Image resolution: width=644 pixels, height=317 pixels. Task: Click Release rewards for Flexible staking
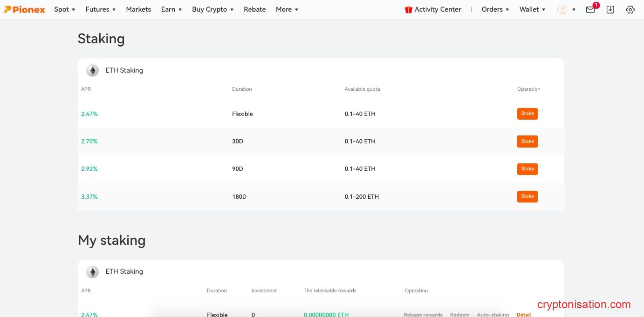tap(423, 314)
